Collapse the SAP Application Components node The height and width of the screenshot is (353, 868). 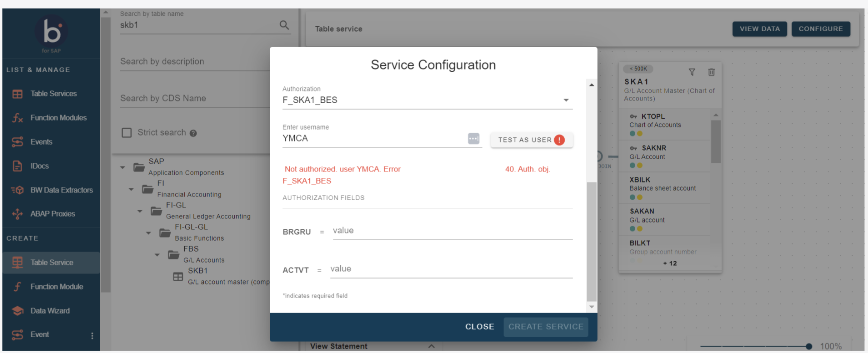pos(123,167)
